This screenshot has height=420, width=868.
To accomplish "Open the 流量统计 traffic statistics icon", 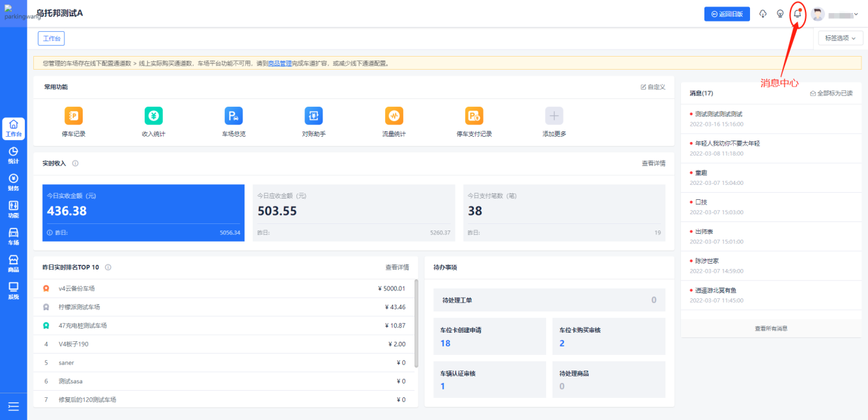I will click(394, 117).
